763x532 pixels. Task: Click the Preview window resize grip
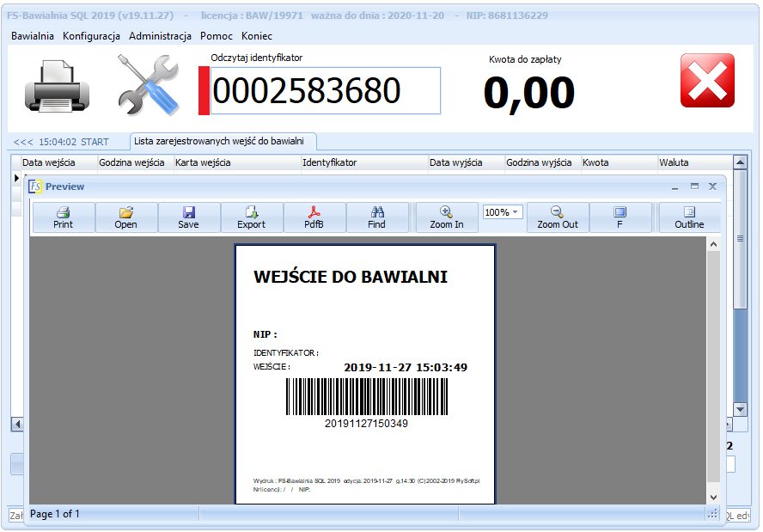(713, 513)
